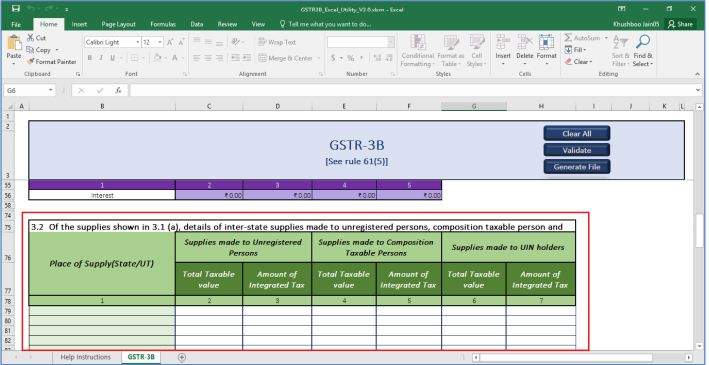This screenshot has width=709, height=365.
Task: Open the Name Box dropdown arrow
Action: [51, 90]
